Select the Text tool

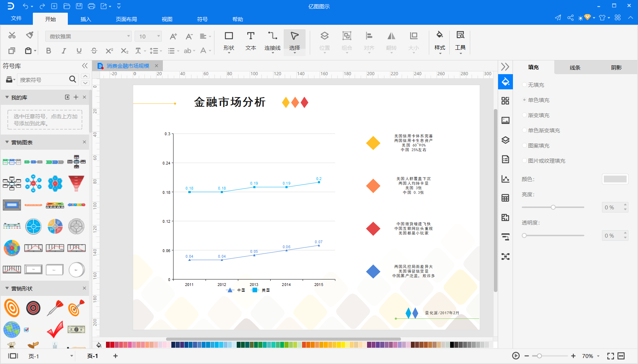coord(251,41)
